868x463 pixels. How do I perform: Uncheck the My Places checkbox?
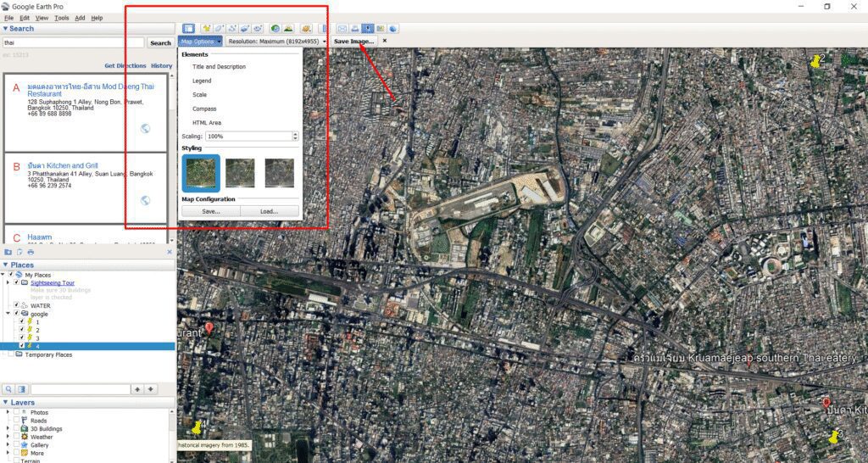pyautogui.click(x=10, y=275)
